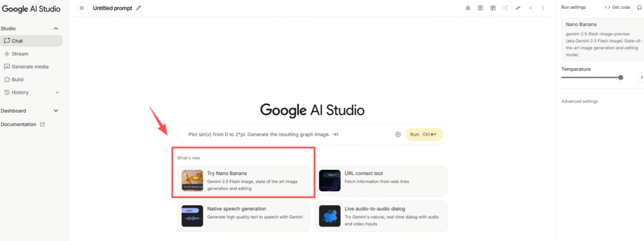Open the URL context tool card
The image size is (644, 241).
pos(381,181)
